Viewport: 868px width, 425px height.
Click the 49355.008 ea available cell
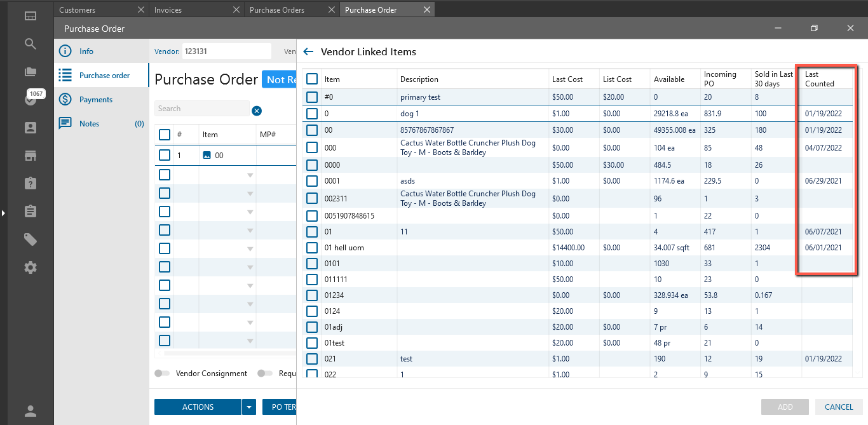tap(675, 130)
